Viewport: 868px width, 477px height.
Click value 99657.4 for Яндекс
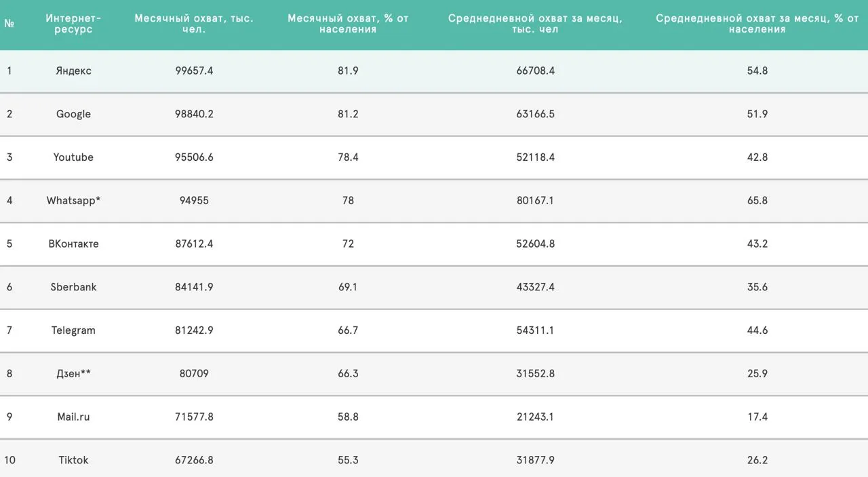[194, 71]
